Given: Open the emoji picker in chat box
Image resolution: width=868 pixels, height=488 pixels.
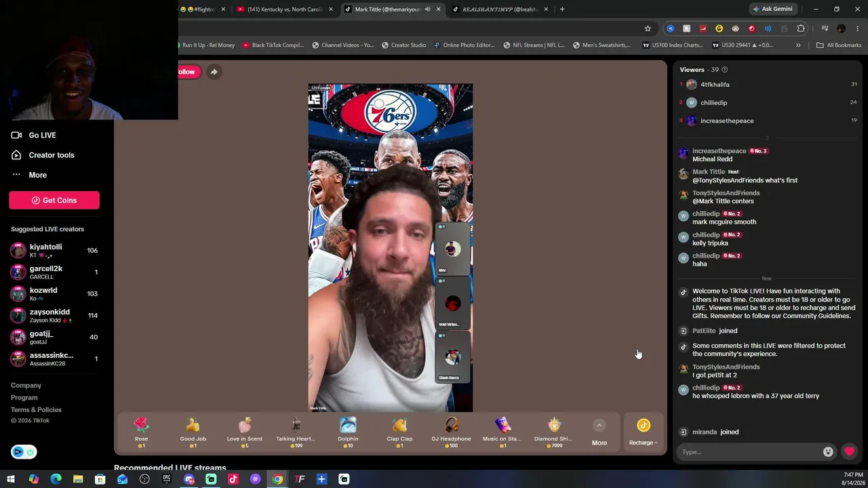Looking at the screenshot, I should point(828,452).
